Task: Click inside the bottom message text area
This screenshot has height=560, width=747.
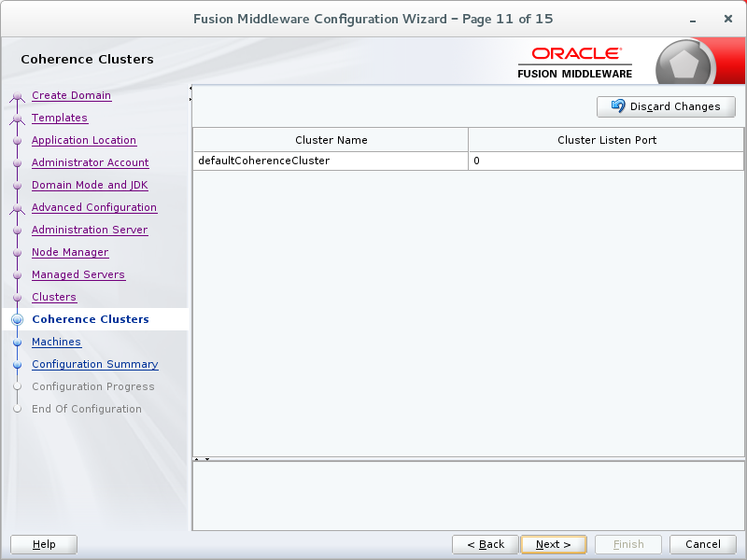Action: [469, 496]
